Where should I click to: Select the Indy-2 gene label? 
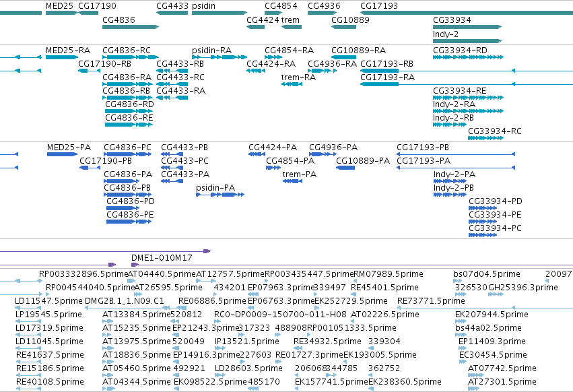tap(446, 34)
